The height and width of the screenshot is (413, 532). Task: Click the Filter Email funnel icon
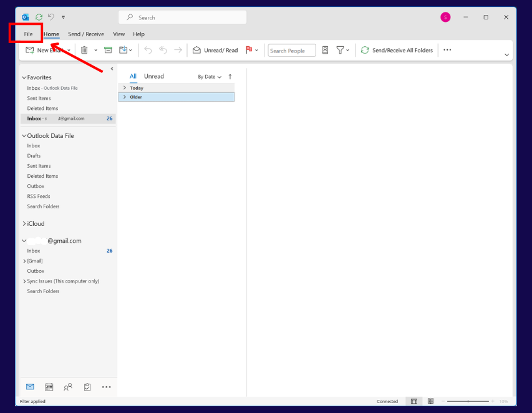(x=340, y=51)
